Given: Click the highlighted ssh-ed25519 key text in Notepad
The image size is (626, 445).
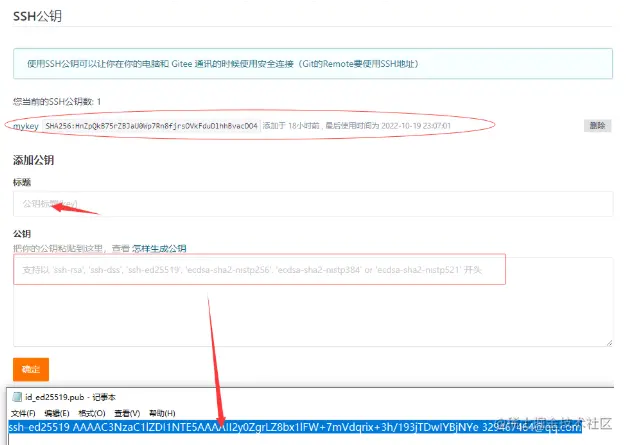Looking at the screenshot, I should pyautogui.click(x=295, y=427).
